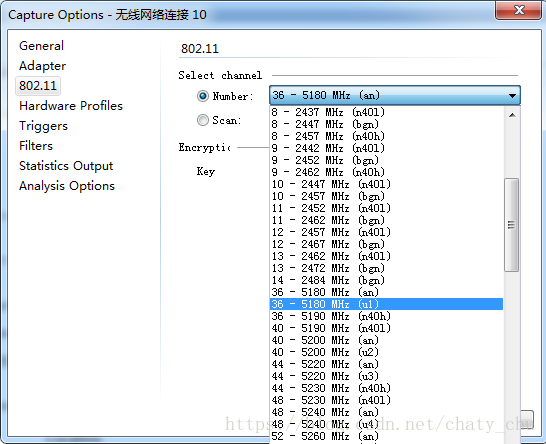Choose 13 - 2472 MHz (bgn)
The height and width of the screenshot is (444, 546).
coord(387,268)
